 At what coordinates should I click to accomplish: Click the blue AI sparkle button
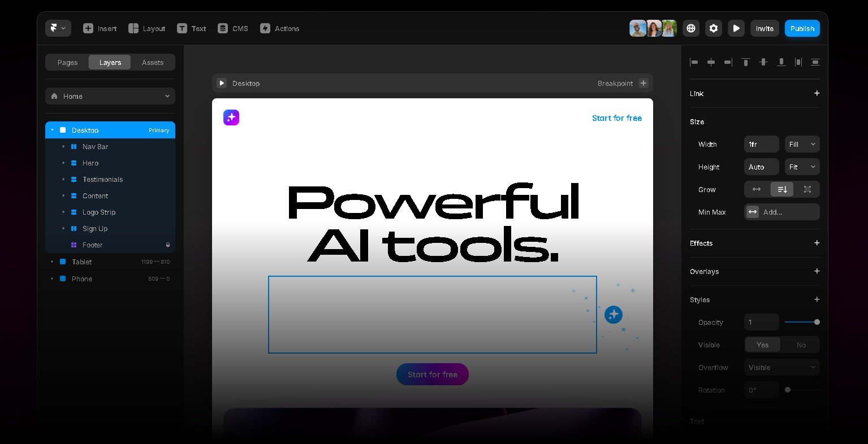613,315
